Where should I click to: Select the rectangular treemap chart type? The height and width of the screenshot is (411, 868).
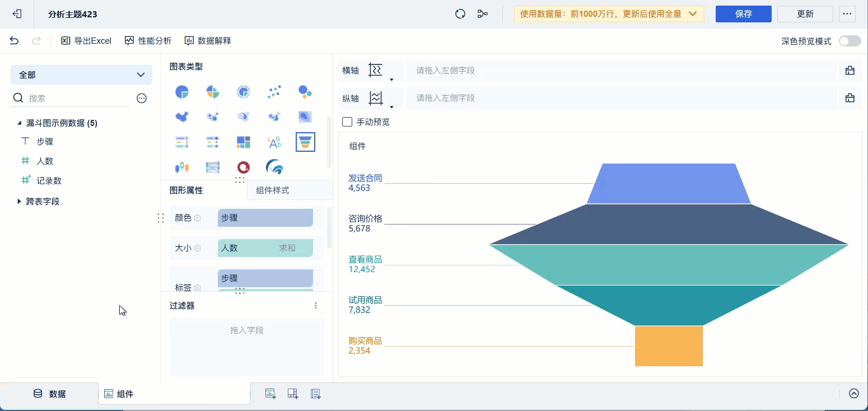pos(244,142)
